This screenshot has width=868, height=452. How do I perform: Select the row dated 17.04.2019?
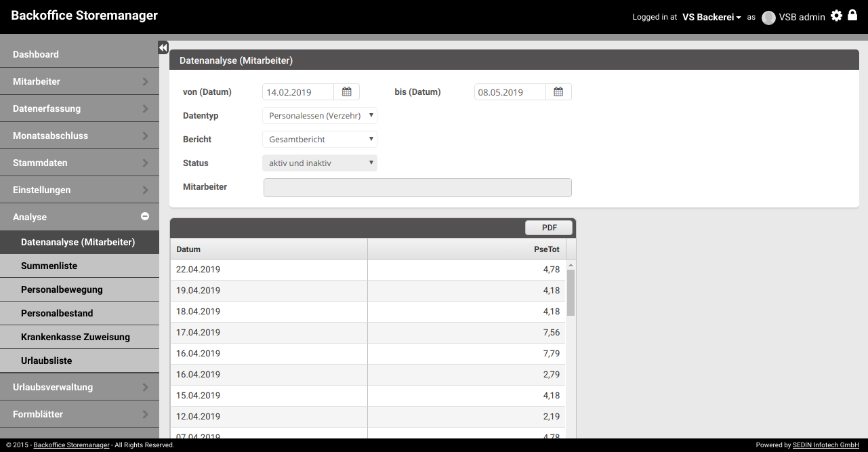[x=368, y=333]
